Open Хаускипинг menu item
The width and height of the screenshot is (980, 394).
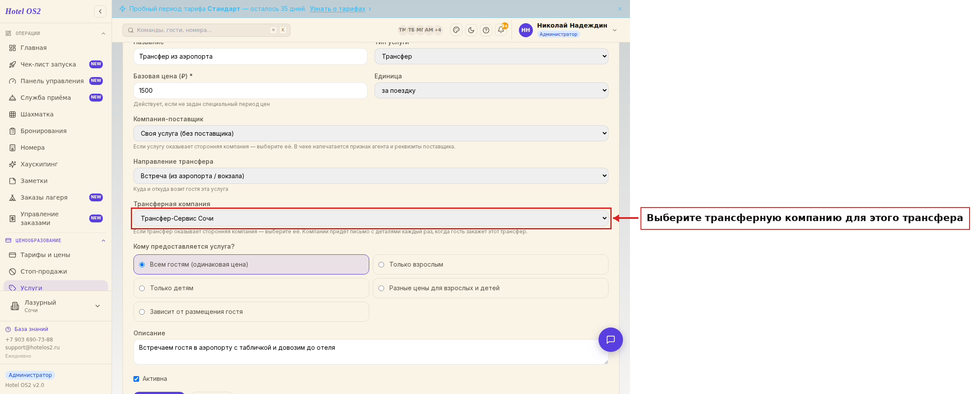56,164
